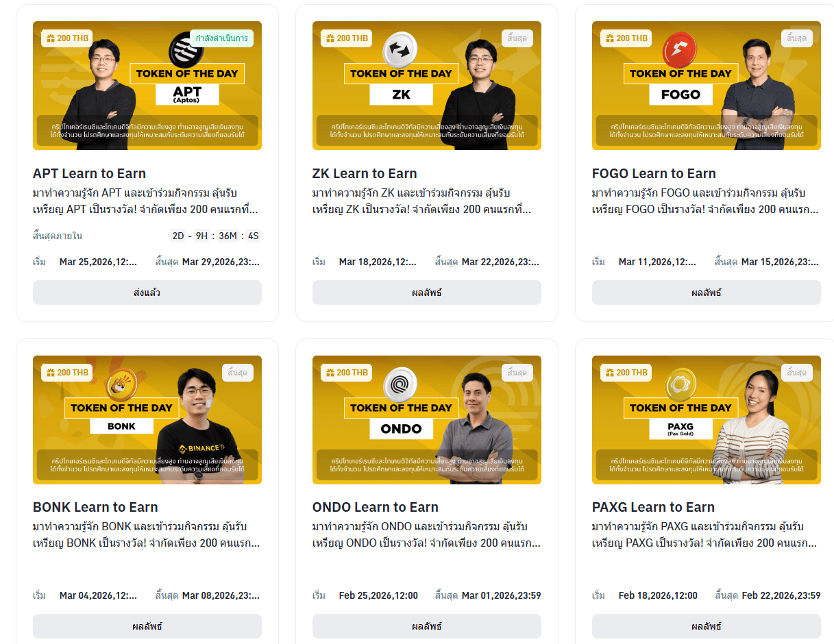Click the 'สิ้นสุดภายใน' countdown label
Viewport: 834px width, 644px height.
[58, 236]
